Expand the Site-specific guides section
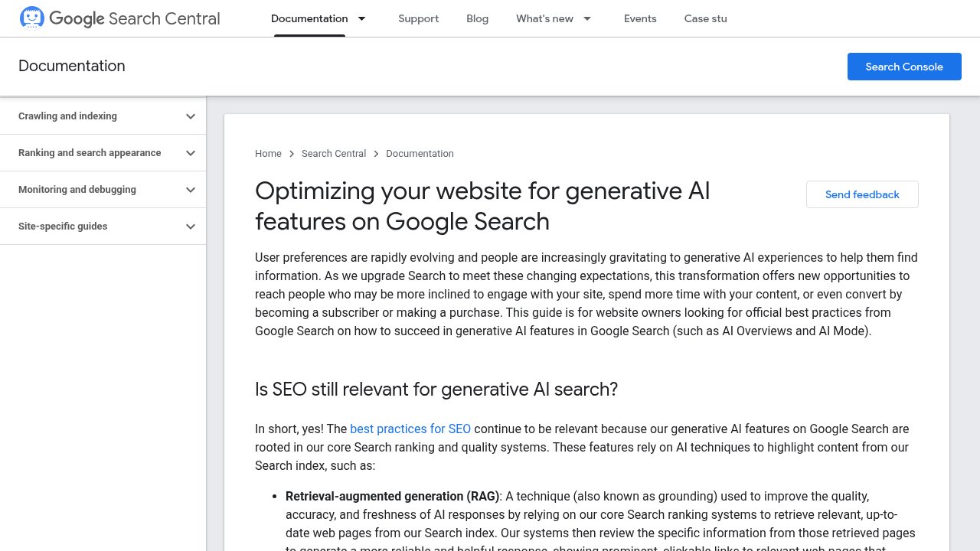The image size is (980, 551). pyautogui.click(x=191, y=227)
